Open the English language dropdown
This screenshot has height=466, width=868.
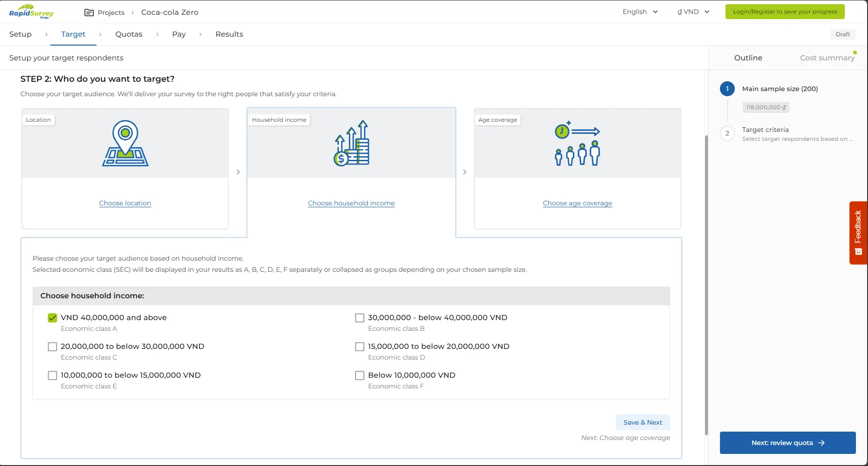point(640,12)
